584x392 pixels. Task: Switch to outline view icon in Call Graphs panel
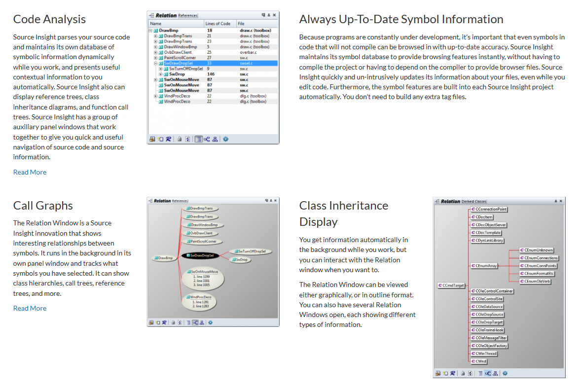[189, 323]
